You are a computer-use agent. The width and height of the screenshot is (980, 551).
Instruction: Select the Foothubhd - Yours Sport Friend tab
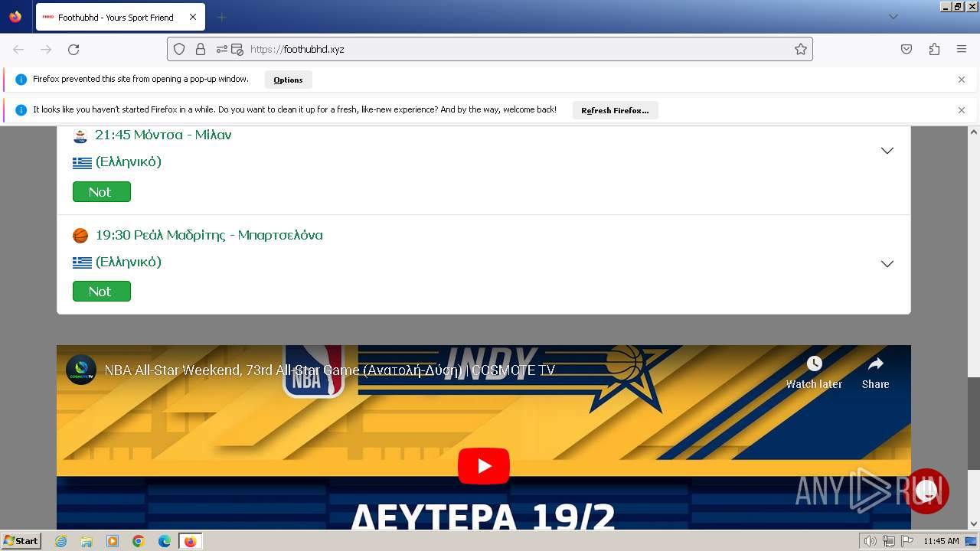pos(120,17)
